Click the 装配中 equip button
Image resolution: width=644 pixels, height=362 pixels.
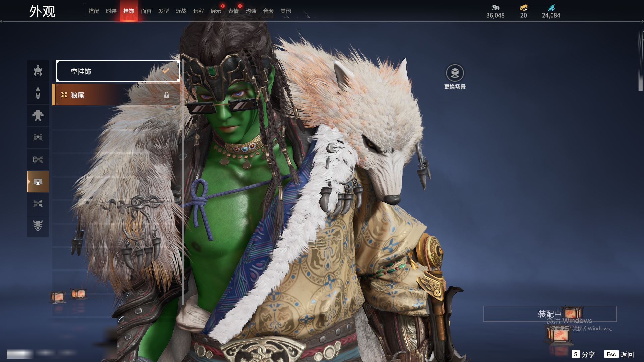550,314
